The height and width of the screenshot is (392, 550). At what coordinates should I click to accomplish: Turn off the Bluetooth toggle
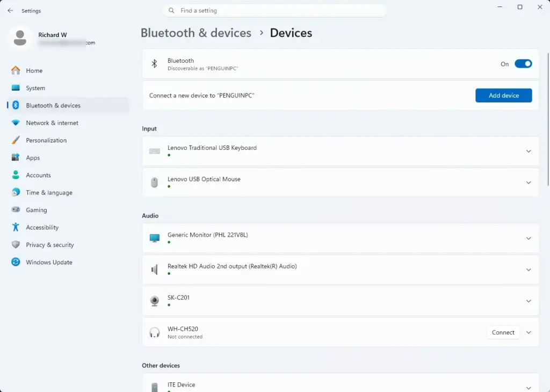pos(523,64)
